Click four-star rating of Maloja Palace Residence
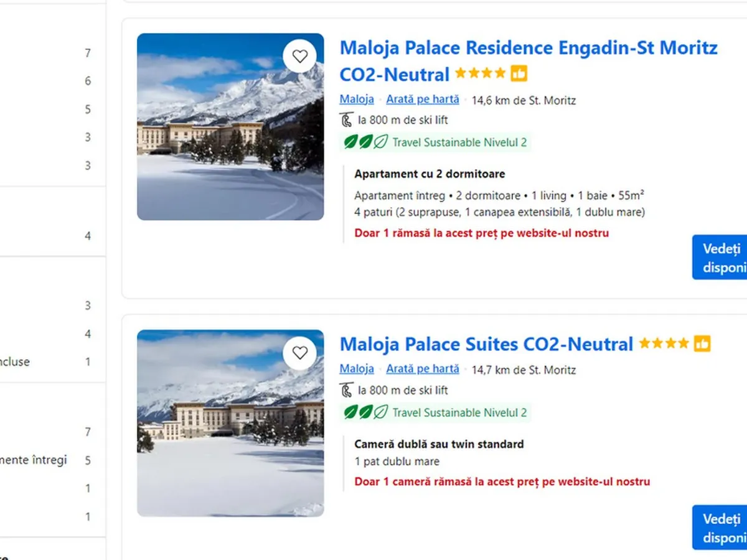The width and height of the screenshot is (747, 560). pos(480,73)
